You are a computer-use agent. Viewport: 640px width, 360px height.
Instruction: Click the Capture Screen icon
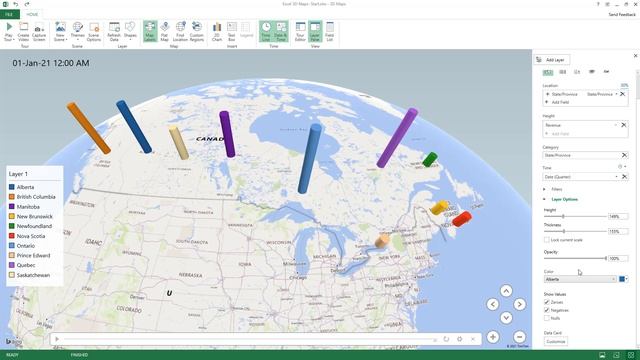(x=39, y=31)
